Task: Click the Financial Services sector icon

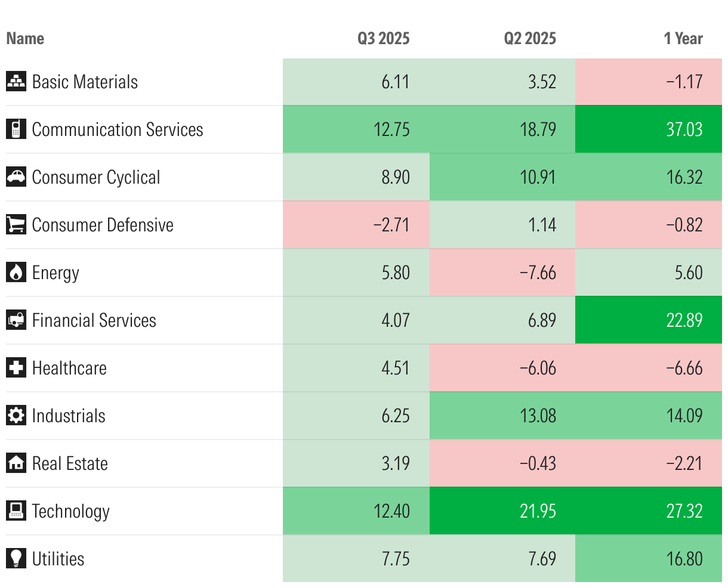Action: pyautogui.click(x=16, y=320)
